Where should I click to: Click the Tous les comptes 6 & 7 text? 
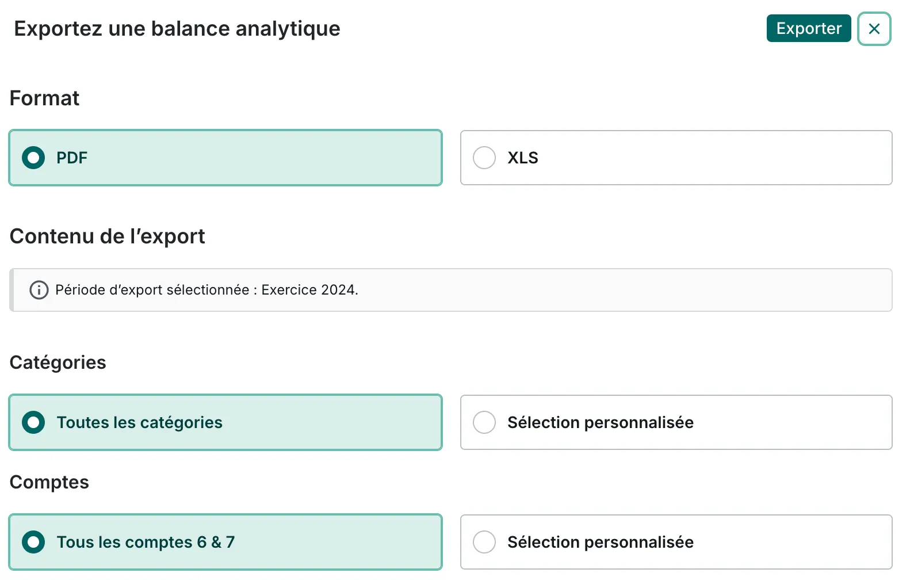tap(145, 542)
